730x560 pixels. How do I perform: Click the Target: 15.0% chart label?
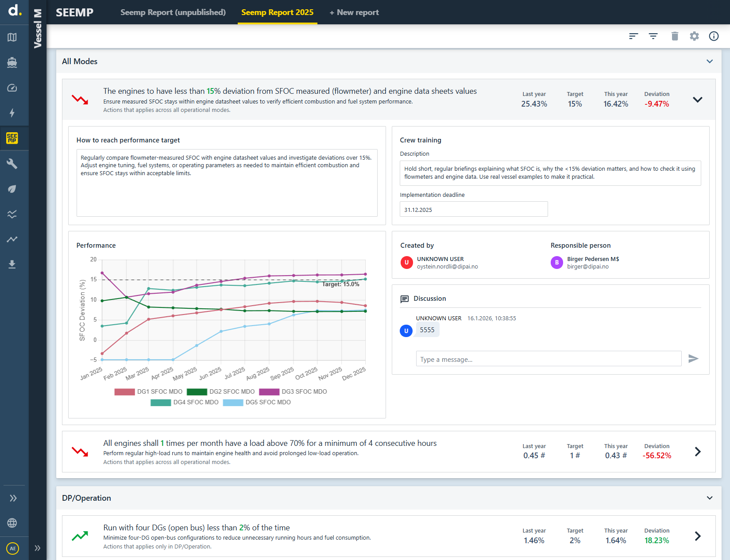[x=340, y=284]
